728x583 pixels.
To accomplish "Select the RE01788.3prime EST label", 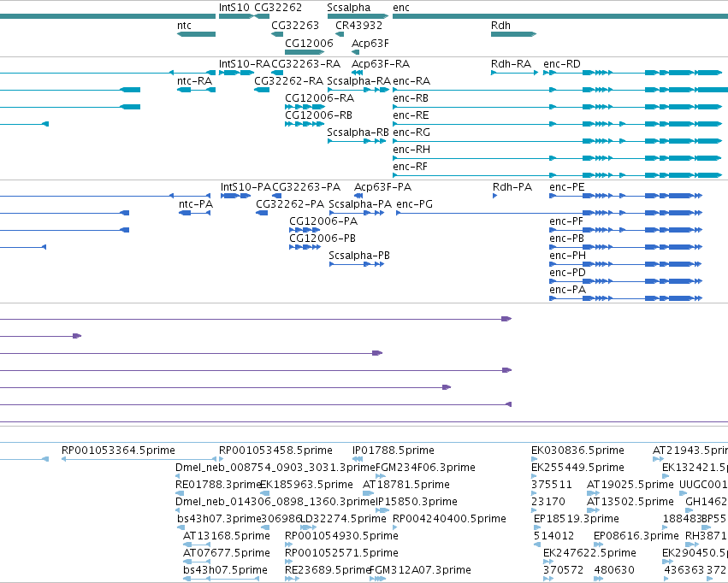I will click(x=218, y=486).
